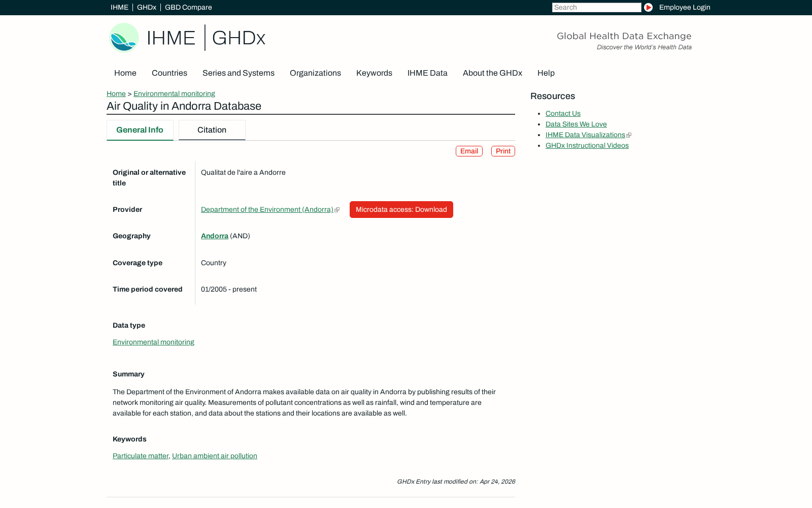The width and height of the screenshot is (812, 508).
Task: Click Employee Login
Action: (685, 8)
